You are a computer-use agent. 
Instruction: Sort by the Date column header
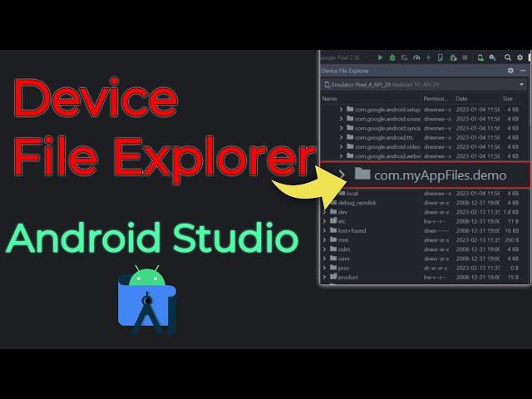[x=461, y=99]
